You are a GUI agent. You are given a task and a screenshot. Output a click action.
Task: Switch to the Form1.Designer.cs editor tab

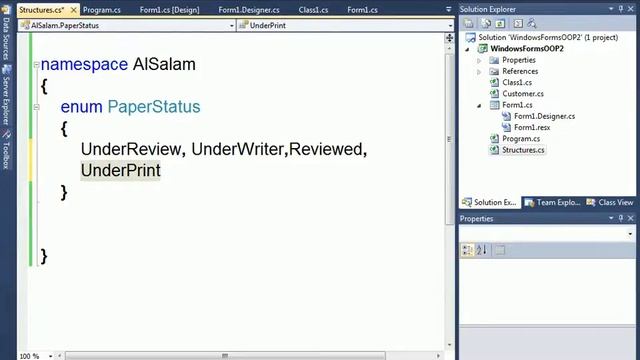[249, 10]
